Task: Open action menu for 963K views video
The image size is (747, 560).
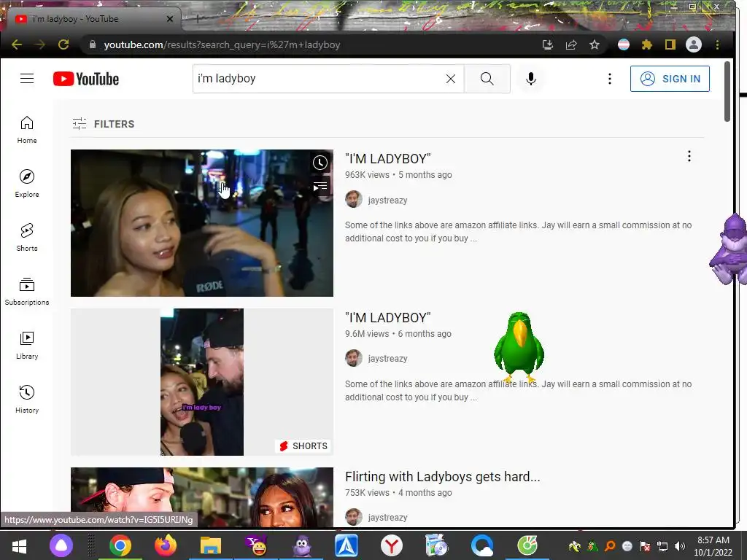Action: (689, 156)
